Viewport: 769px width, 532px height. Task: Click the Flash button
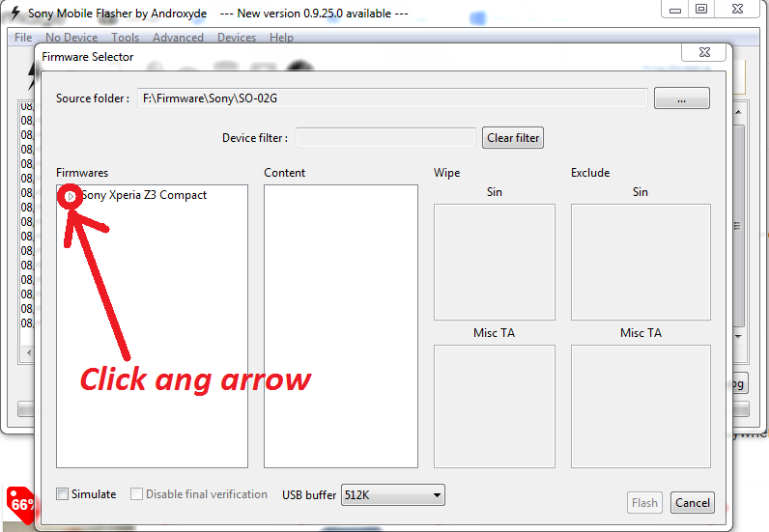click(x=644, y=503)
